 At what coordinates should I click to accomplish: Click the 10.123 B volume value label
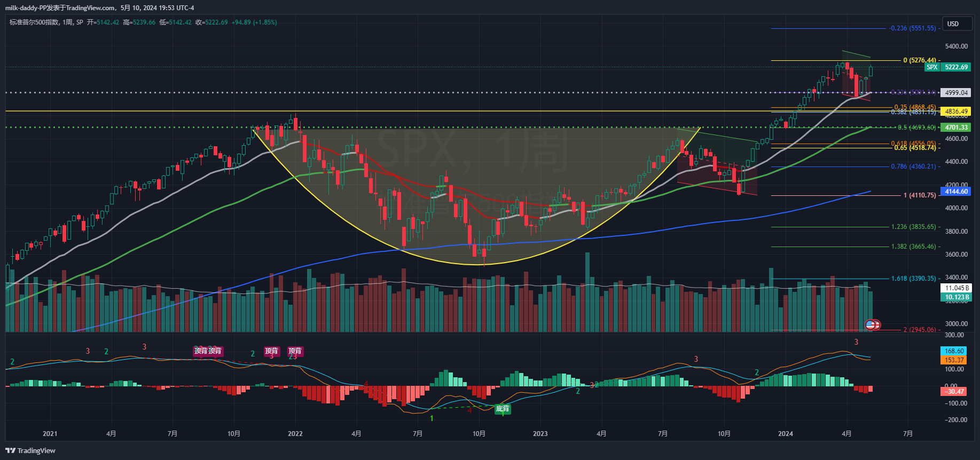[956, 297]
